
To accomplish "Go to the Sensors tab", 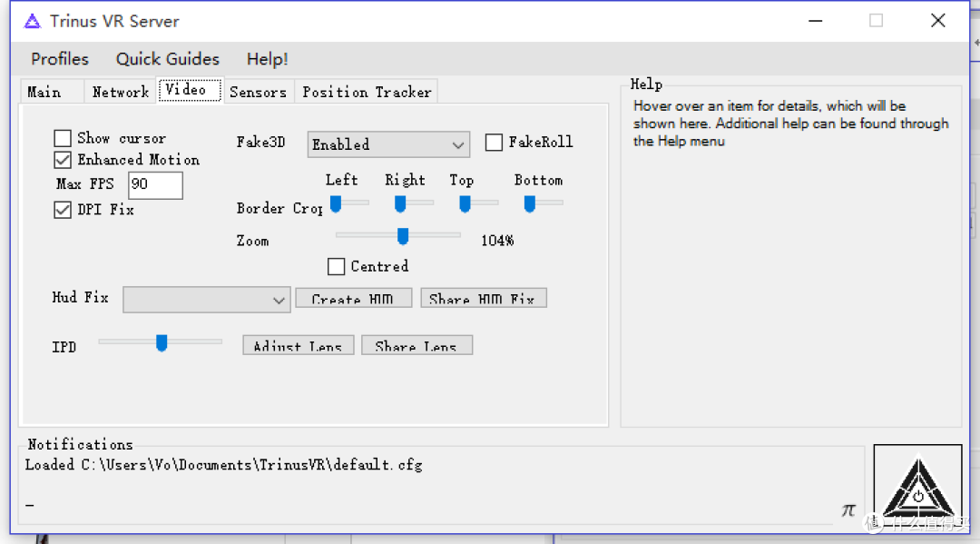I will click(258, 93).
